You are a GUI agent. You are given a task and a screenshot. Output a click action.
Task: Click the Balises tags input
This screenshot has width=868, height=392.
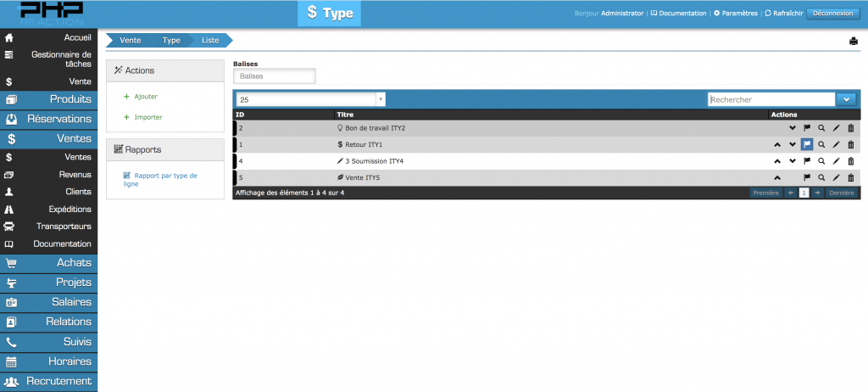pyautogui.click(x=275, y=76)
